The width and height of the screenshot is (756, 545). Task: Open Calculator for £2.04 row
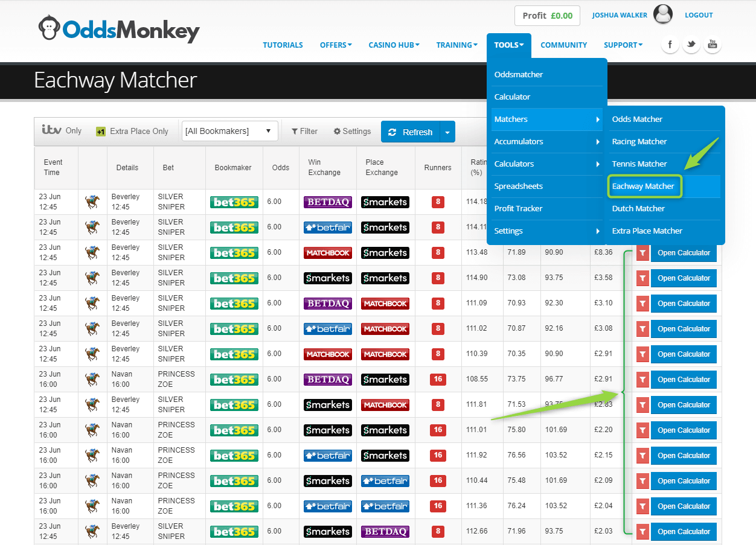[x=684, y=506]
